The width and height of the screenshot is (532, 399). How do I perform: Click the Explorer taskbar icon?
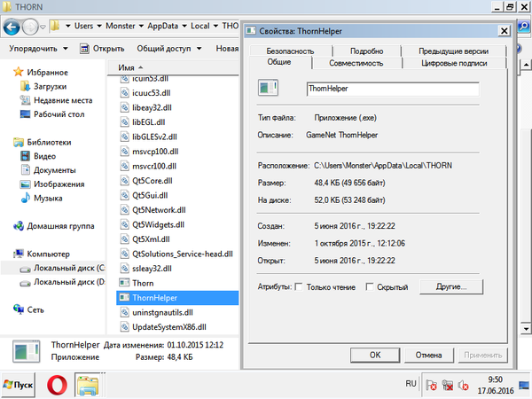[88, 386]
